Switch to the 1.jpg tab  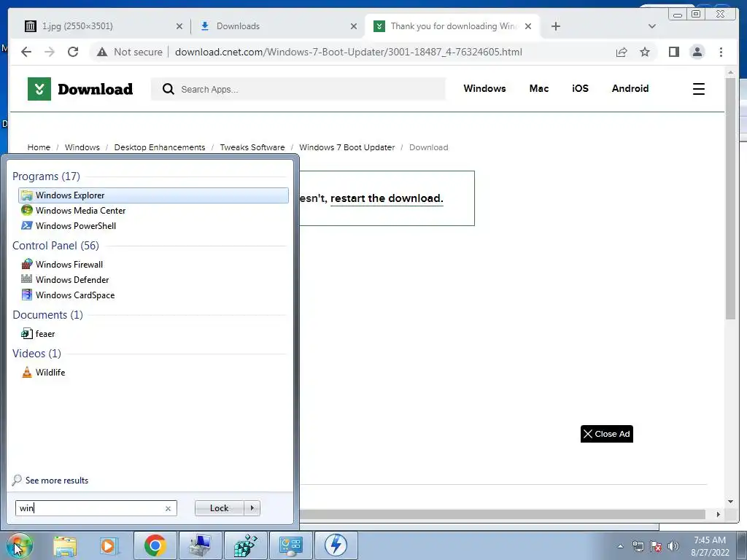click(99, 26)
